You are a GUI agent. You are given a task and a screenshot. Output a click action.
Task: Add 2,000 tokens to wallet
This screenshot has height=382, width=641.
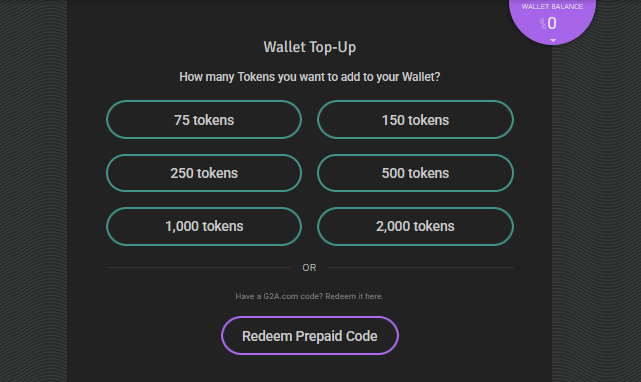pyautogui.click(x=415, y=226)
